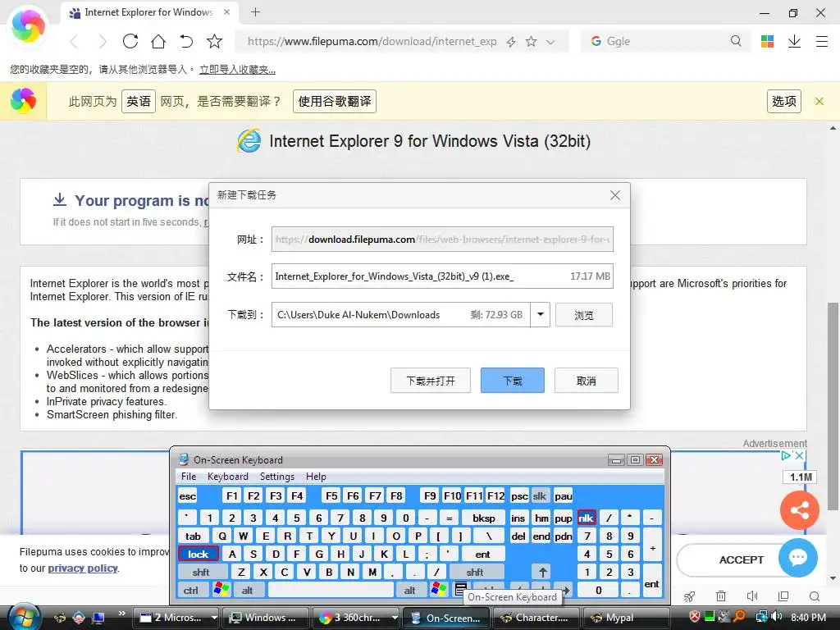
Task: Toggle the right shft key
Action: [475, 572]
